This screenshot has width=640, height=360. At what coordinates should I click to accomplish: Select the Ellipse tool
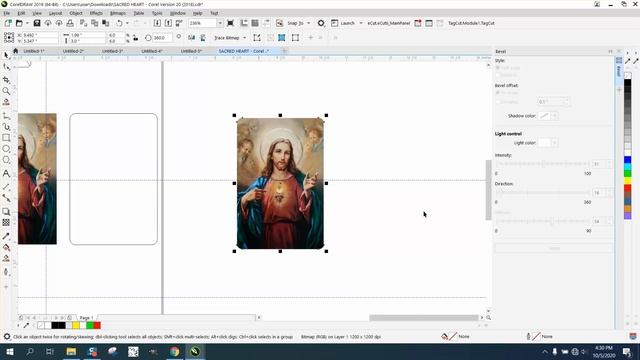point(6,149)
